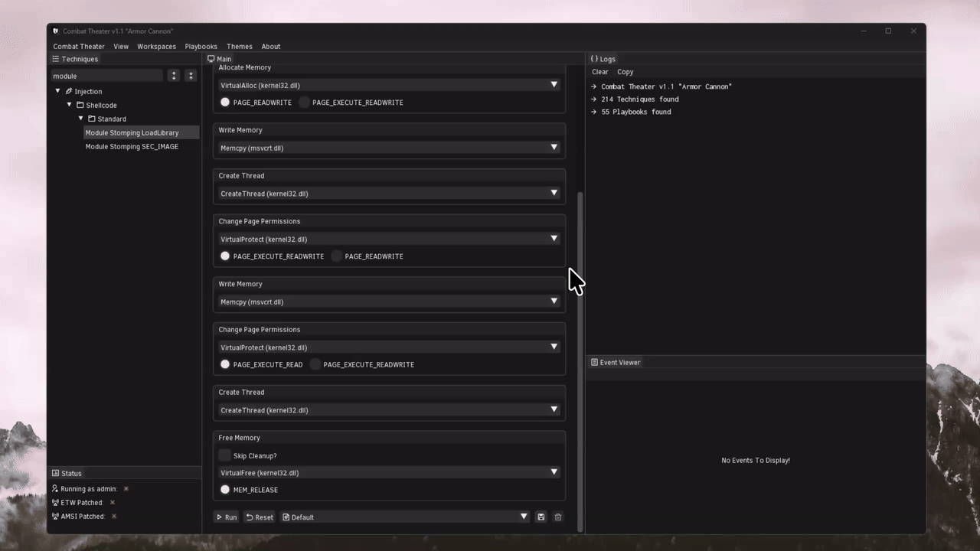The width and height of the screenshot is (980, 551).
Task: Select the Main panel tab
Action: [x=219, y=59]
